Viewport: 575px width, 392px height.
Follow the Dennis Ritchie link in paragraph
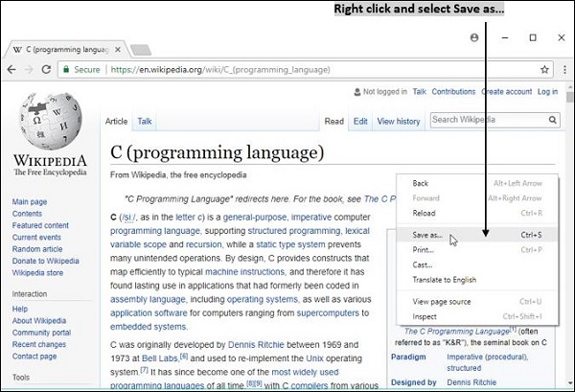pyautogui.click(x=256, y=345)
